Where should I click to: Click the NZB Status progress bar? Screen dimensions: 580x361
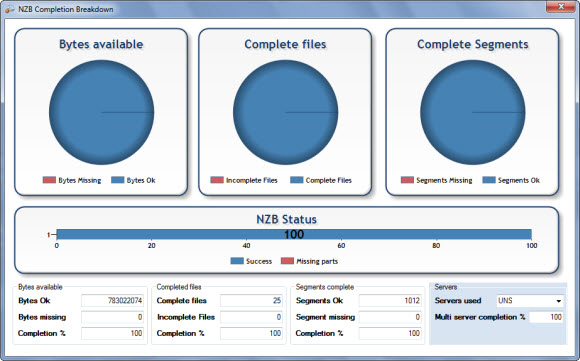pyautogui.click(x=294, y=235)
